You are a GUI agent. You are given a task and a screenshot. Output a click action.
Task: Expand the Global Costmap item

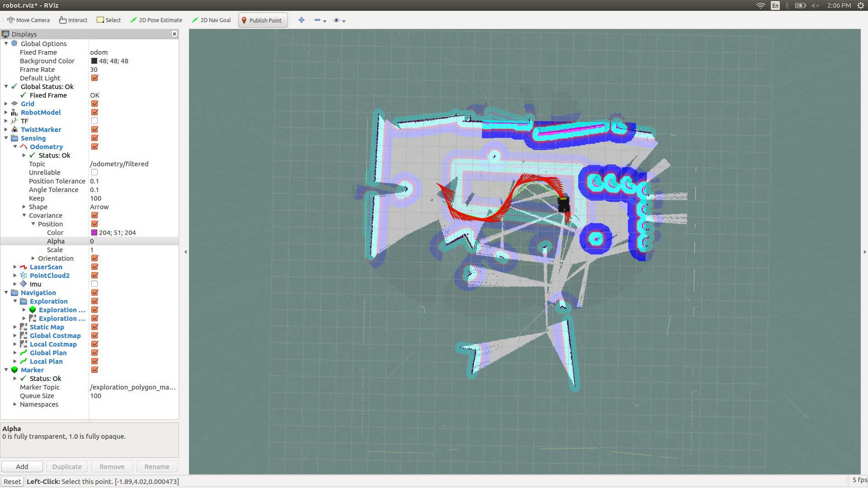coord(15,336)
